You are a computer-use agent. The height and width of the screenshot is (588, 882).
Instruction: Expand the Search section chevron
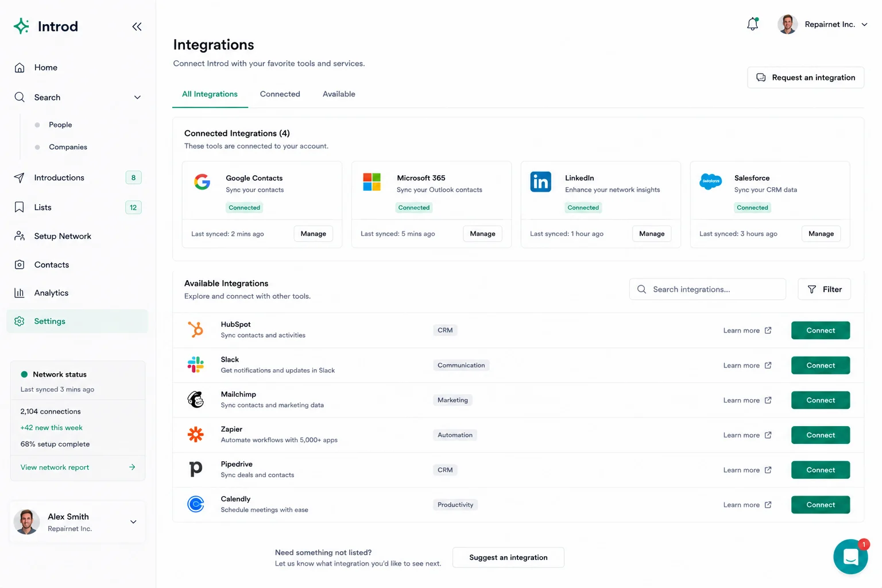[x=137, y=98]
